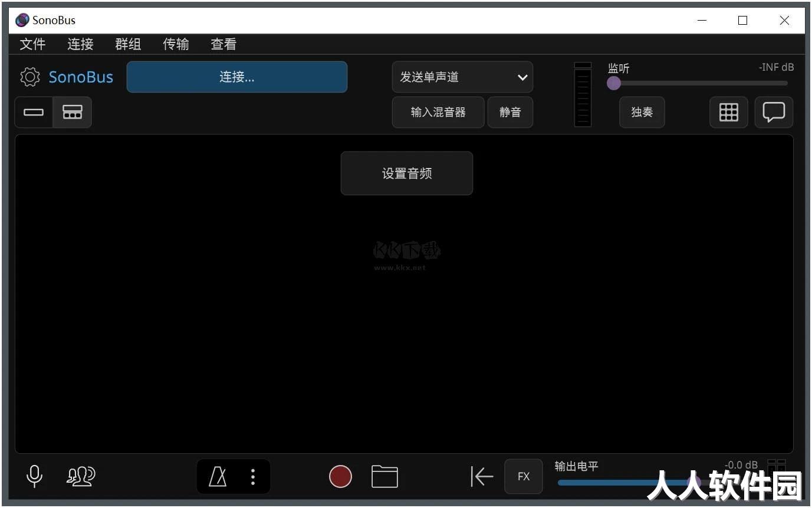Switch to the minimal single-bar view icon
Image resolution: width=812 pixels, height=508 pixels.
pos(34,112)
